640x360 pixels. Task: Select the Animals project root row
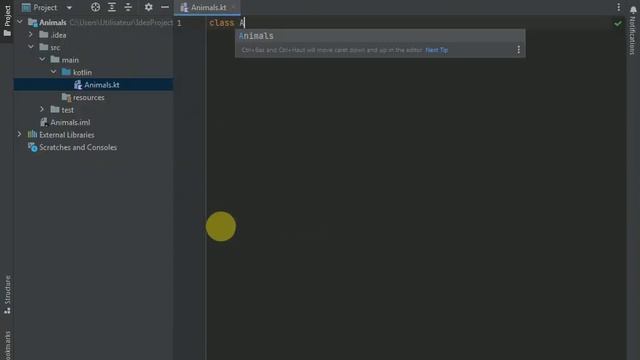point(93,22)
